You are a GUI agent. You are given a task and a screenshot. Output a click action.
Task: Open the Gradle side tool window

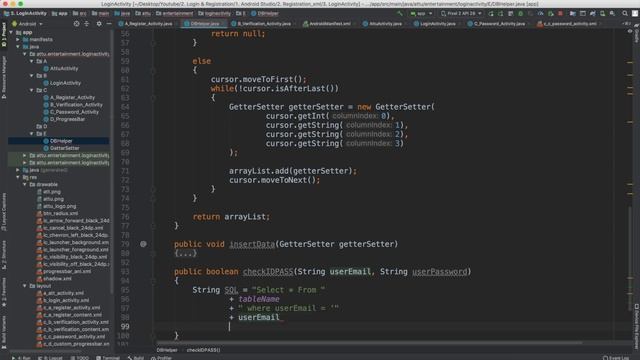pos(636,35)
